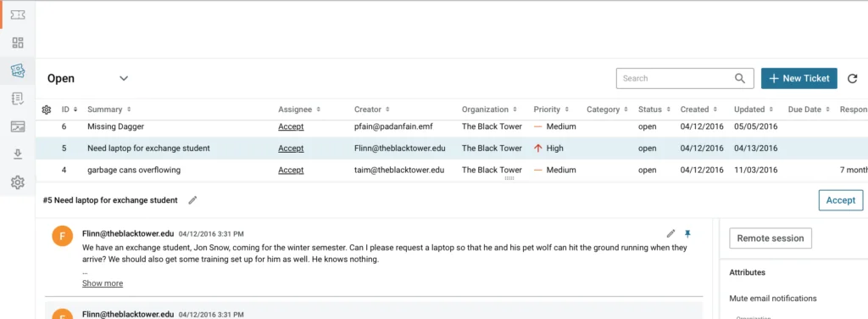This screenshot has width=868, height=319.
Task: Sort by ID column
Action: [x=70, y=109]
